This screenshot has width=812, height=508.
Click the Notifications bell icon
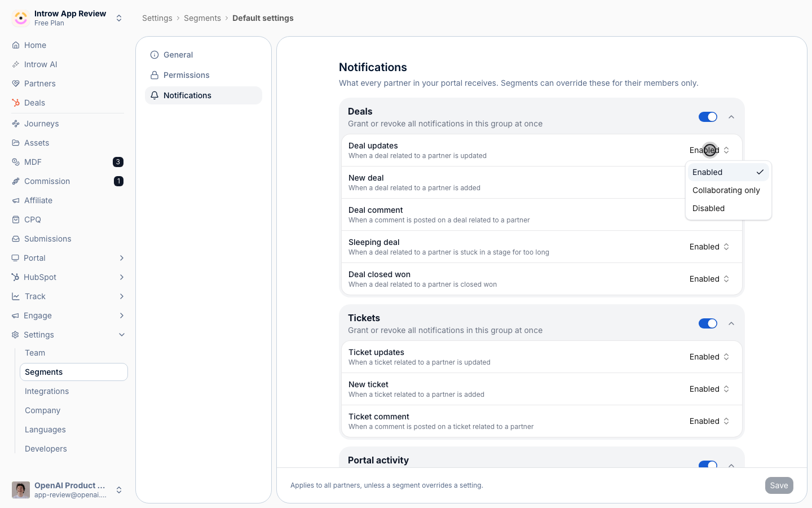pos(155,95)
